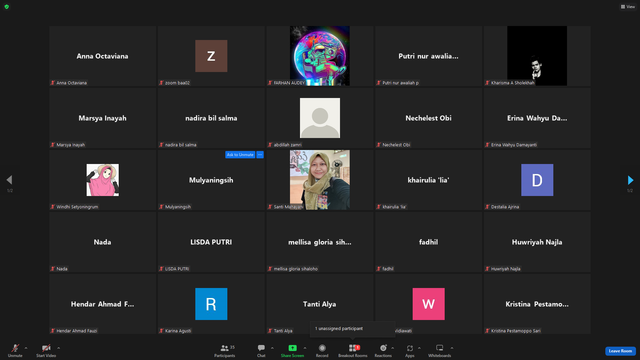Select Hendar Ahmad Fauzi's tile
The width and height of the screenshot is (640, 360).
tap(102, 304)
